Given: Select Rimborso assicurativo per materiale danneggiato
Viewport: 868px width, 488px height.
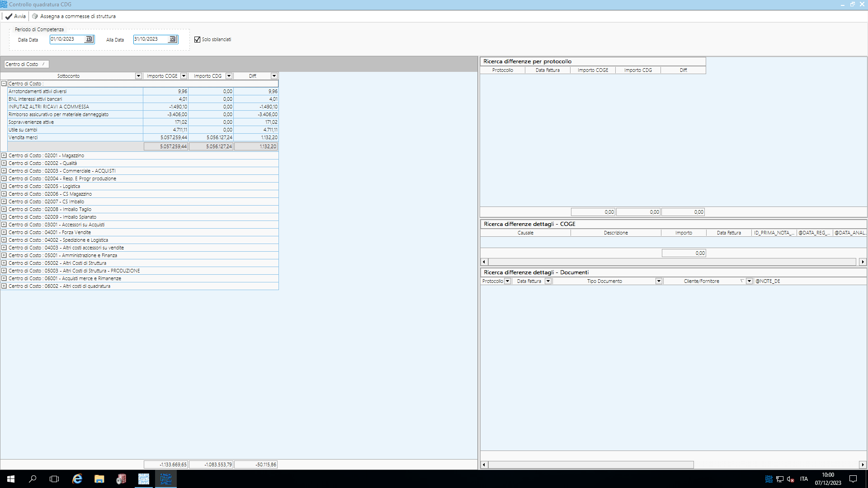Looking at the screenshot, I should coord(143,114).
